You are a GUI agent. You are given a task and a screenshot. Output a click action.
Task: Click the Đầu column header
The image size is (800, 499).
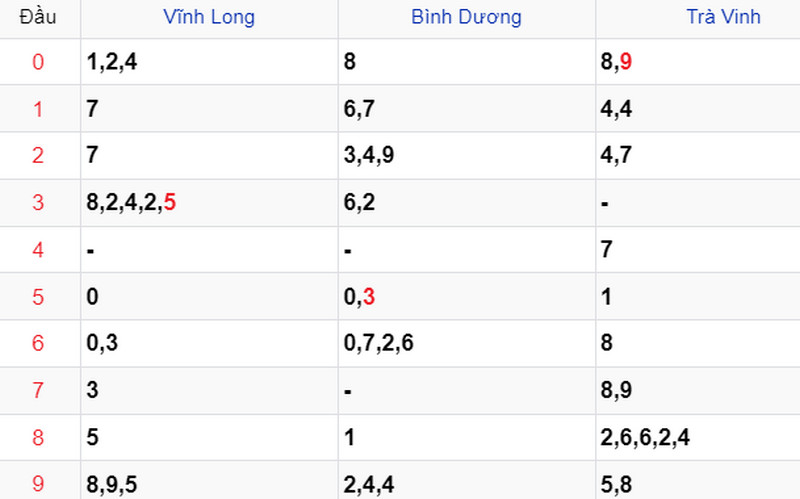(38, 17)
